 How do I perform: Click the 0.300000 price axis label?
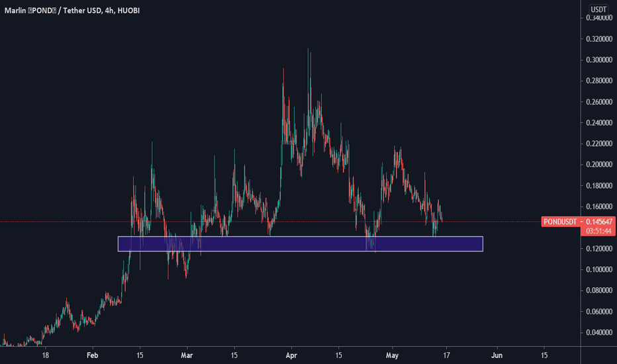(x=599, y=60)
